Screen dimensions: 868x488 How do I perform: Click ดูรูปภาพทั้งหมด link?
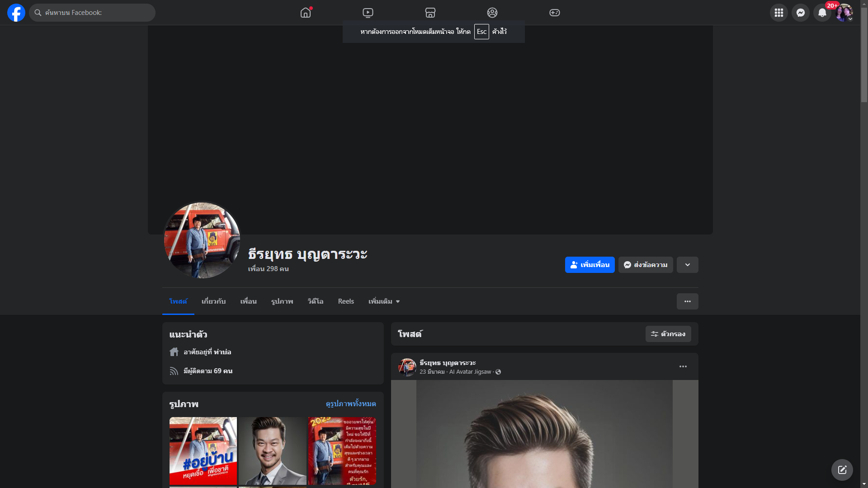tap(351, 404)
